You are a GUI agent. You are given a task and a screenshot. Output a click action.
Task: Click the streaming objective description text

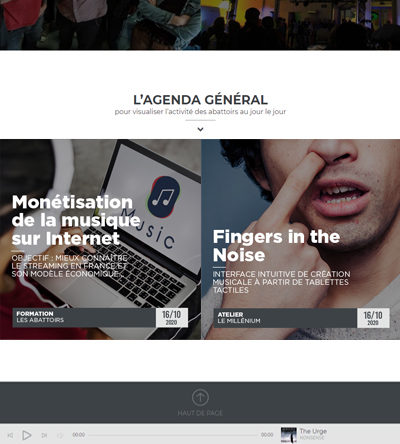pyautogui.click(x=69, y=266)
